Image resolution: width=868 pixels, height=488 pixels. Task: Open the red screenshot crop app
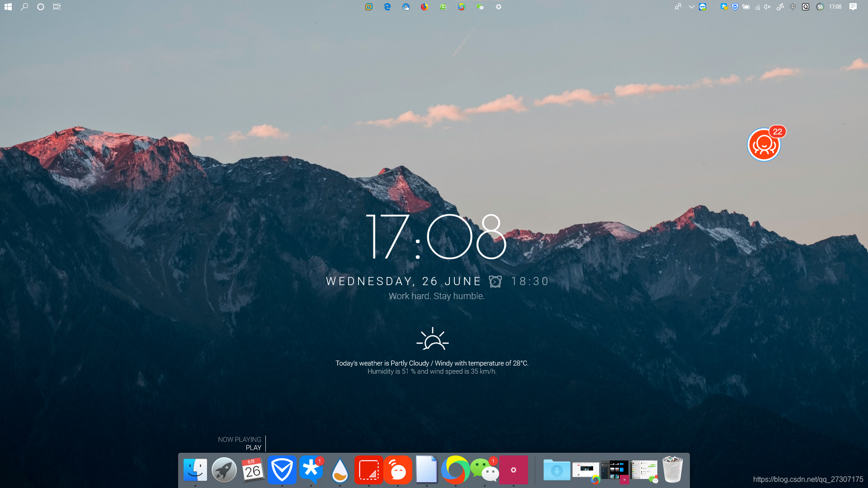pyautogui.click(x=368, y=470)
